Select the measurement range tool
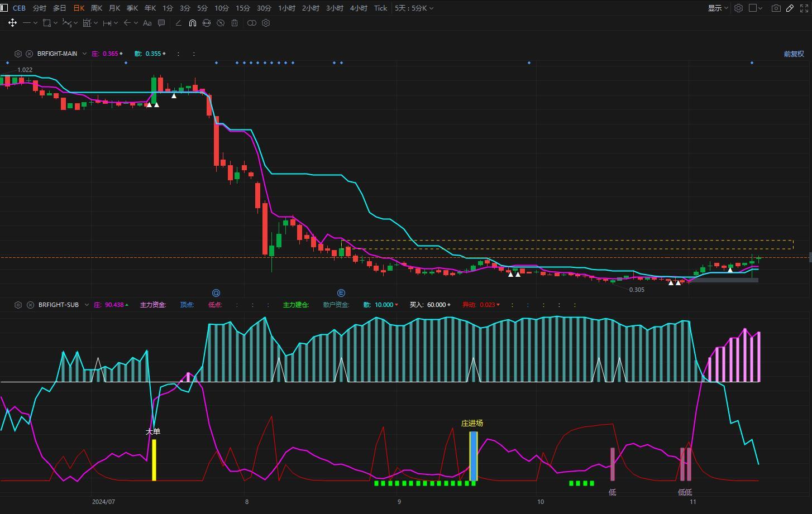The height and width of the screenshot is (514, 812). point(87,23)
